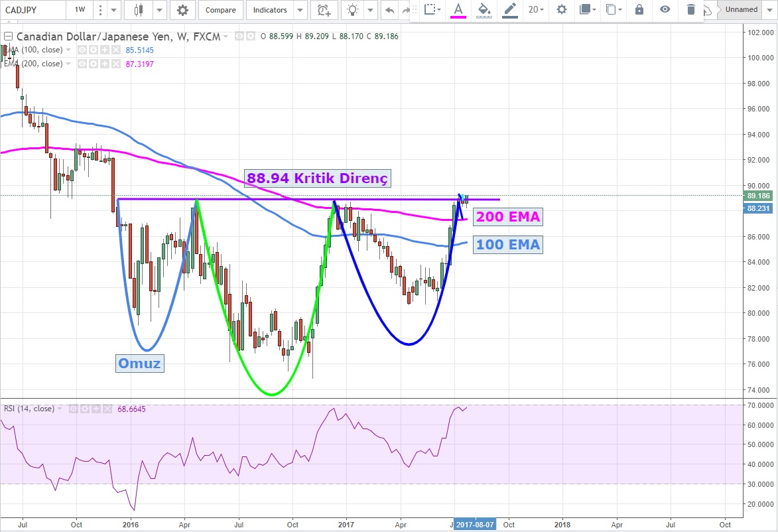778x532 pixels.
Task: Open the dropdown arrow next to Unnamed layout
Action: click(770, 10)
